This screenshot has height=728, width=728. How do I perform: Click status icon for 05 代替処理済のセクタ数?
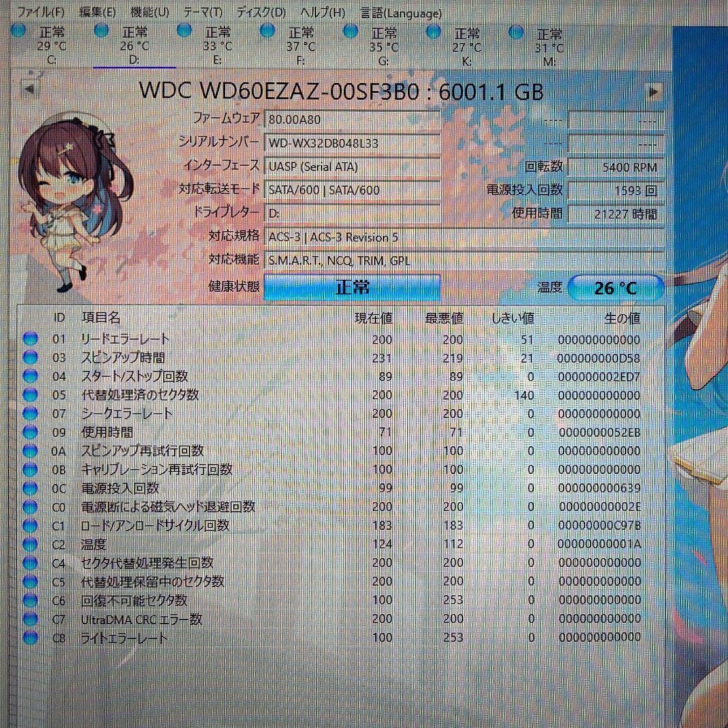[x=30, y=394]
